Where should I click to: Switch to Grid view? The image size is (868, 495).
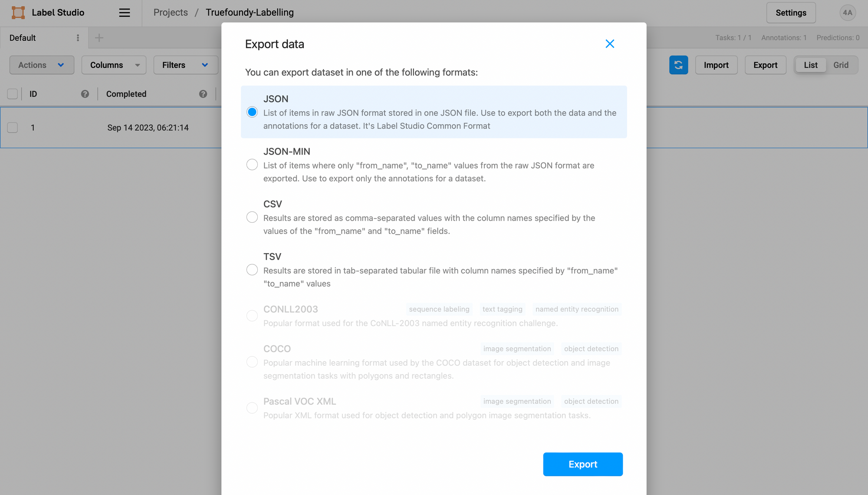(x=841, y=65)
